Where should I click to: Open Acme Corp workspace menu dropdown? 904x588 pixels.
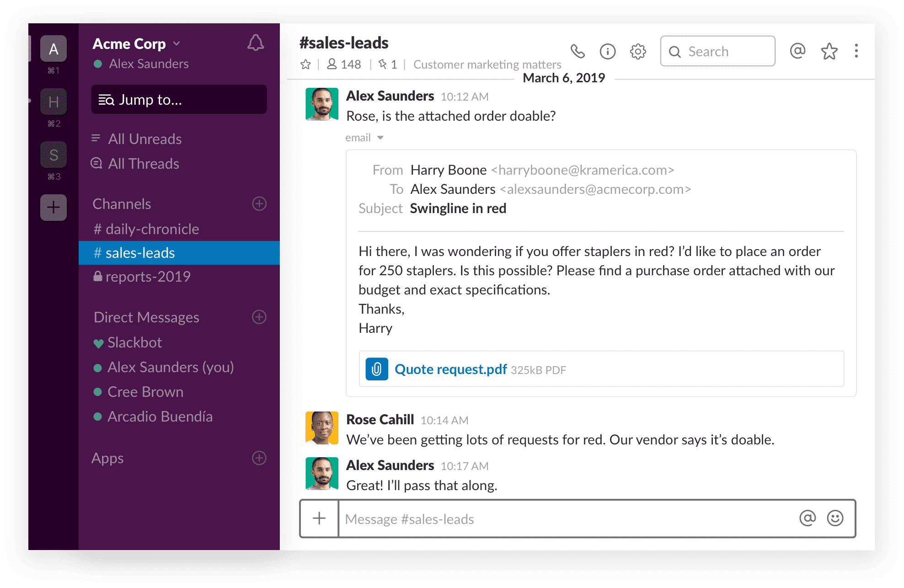(136, 44)
